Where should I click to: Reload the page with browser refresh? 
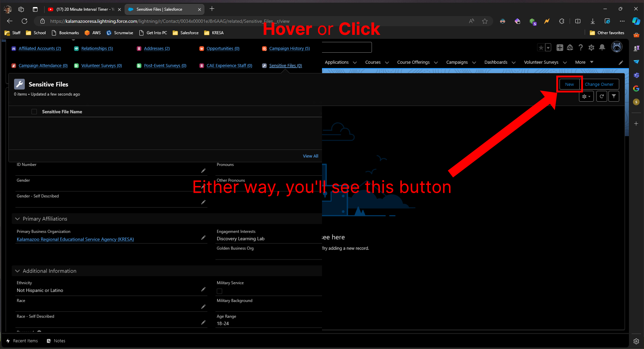click(24, 21)
